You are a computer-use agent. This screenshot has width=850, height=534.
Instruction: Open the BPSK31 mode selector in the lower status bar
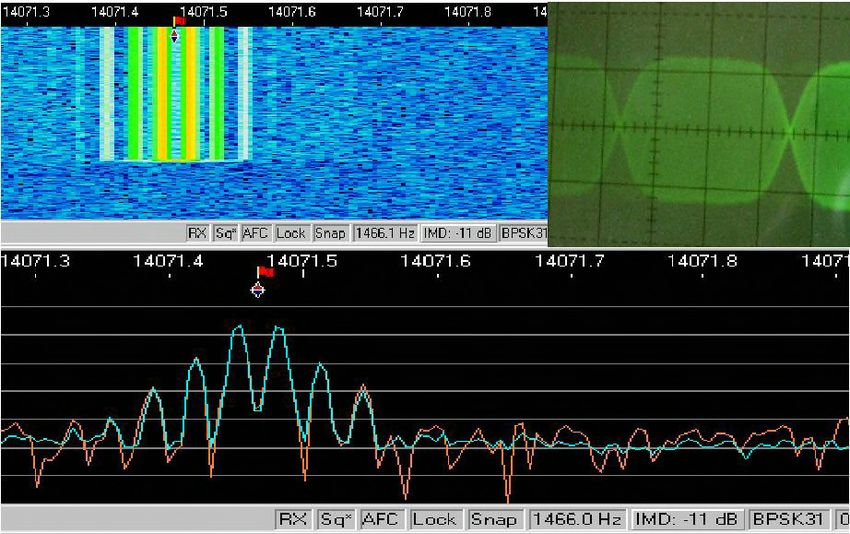pos(790,519)
